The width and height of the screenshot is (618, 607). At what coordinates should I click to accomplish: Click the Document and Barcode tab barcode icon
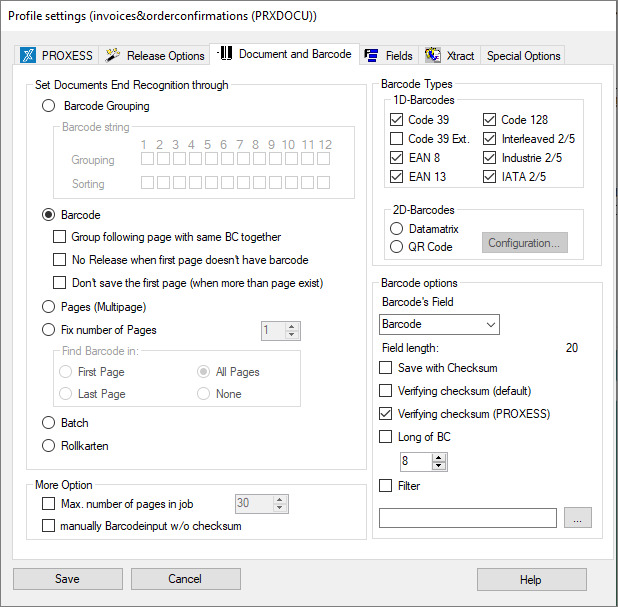click(225, 54)
